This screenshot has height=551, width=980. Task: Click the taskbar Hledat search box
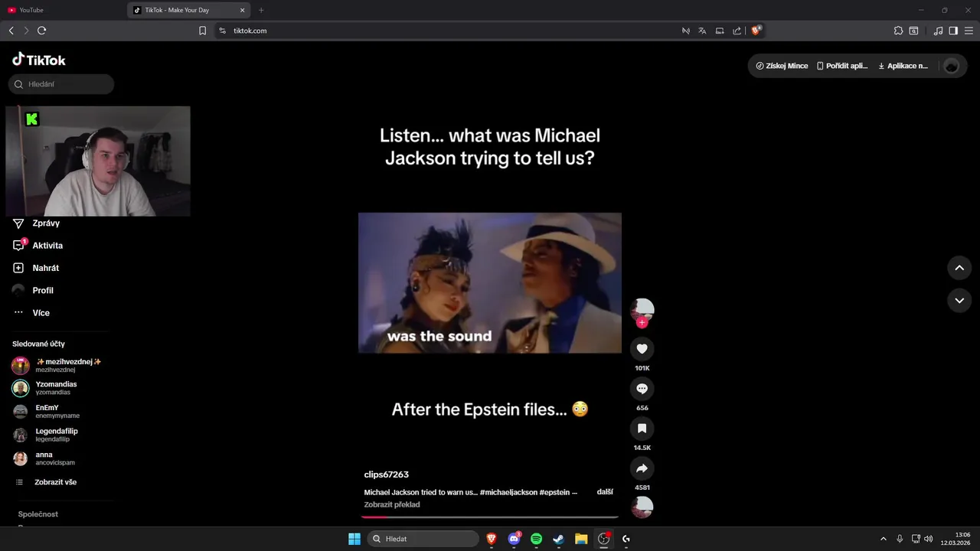[x=423, y=539]
